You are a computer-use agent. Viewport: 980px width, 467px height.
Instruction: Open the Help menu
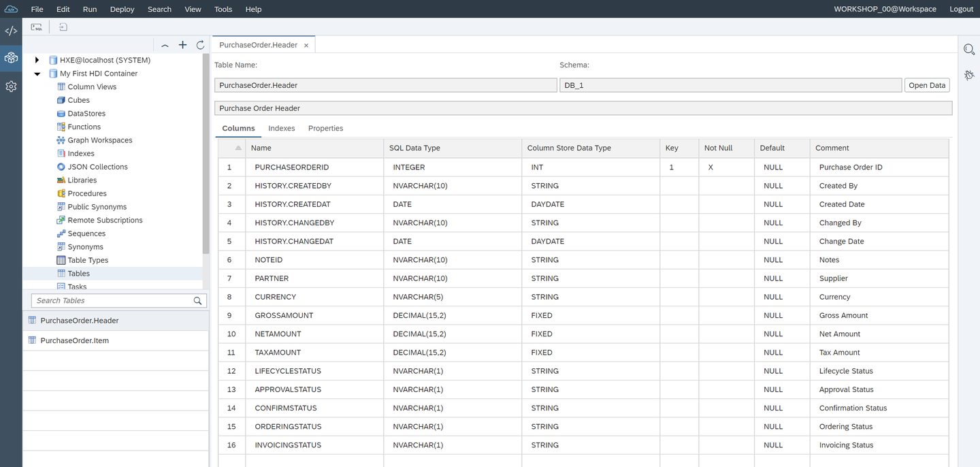(253, 9)
